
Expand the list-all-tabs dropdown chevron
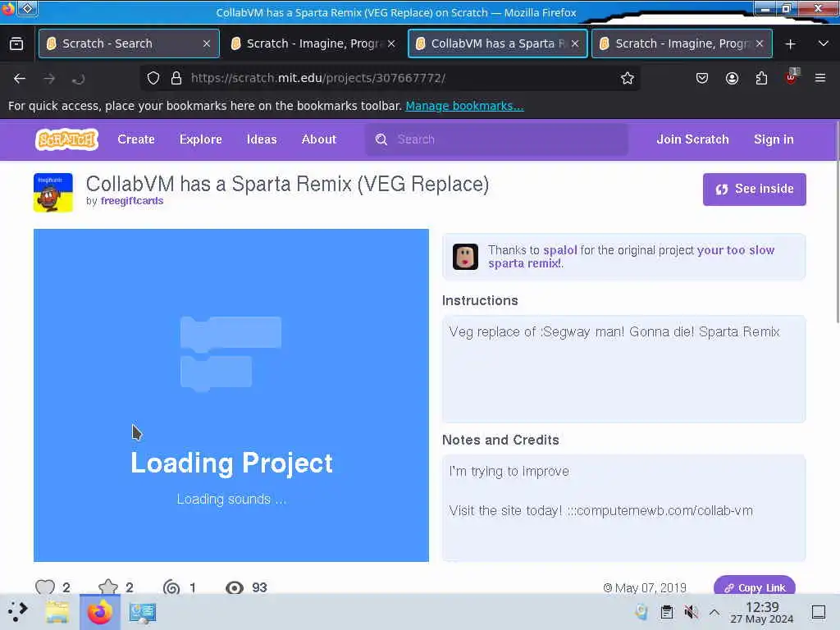[824, 43]
